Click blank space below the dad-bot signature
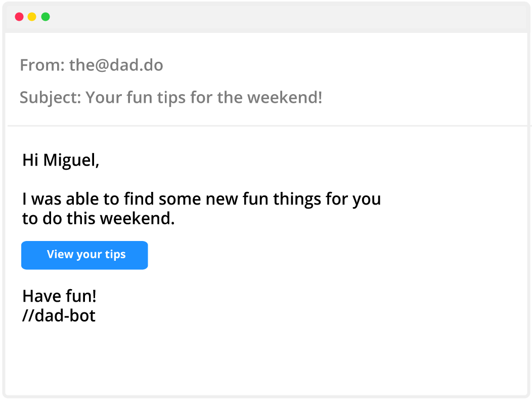Screen dimensions: 532x401 point(202,359)
